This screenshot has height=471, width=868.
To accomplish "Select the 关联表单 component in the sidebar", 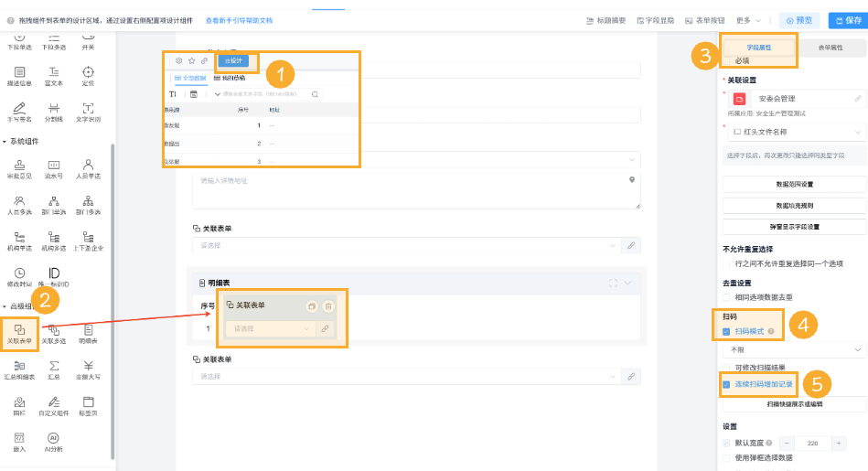I will (x=19, y=332).
